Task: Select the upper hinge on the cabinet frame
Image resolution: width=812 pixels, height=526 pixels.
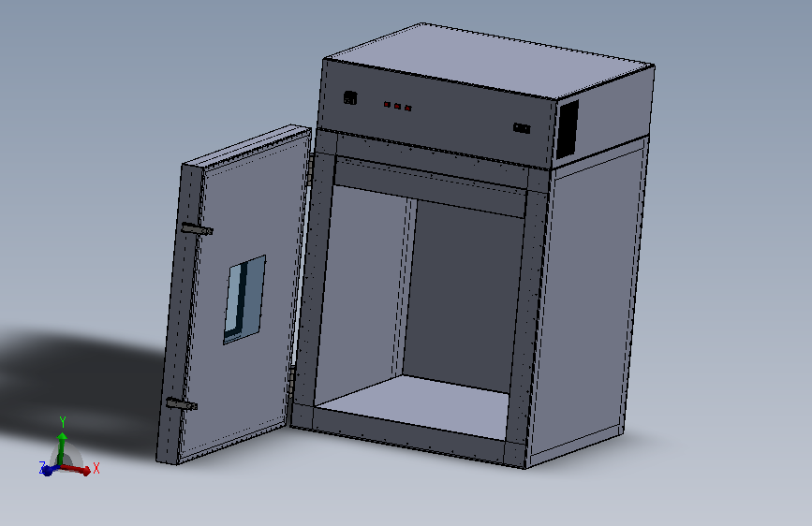Action: (310, 168)
